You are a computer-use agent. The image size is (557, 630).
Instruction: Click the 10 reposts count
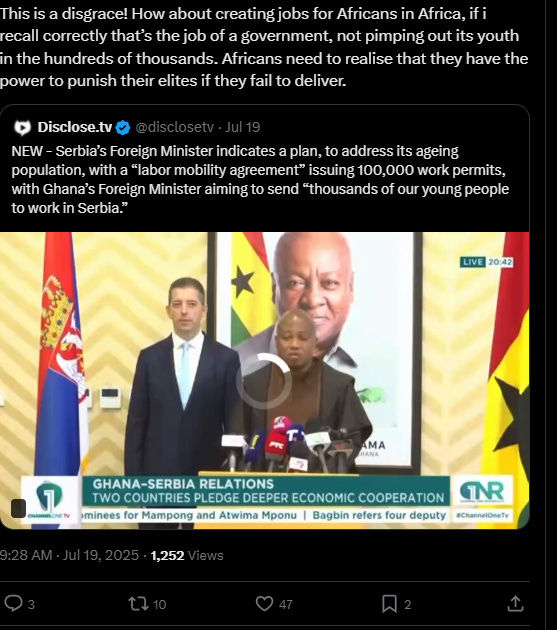tap(160, 604)
